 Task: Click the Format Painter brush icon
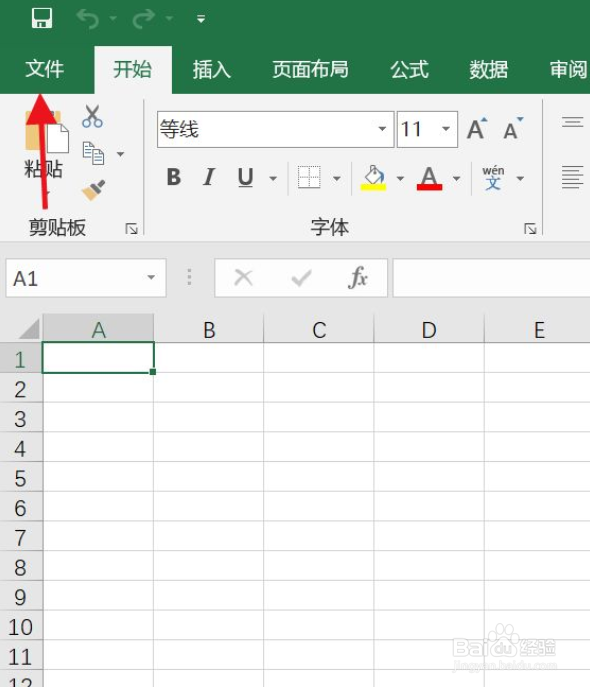point(93,190)
